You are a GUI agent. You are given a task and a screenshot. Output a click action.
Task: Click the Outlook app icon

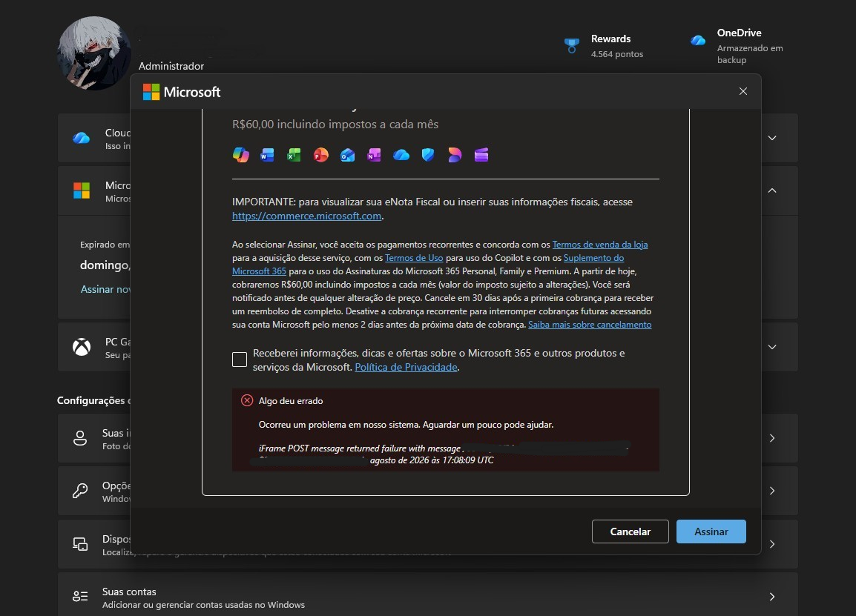tap(348, 155)
